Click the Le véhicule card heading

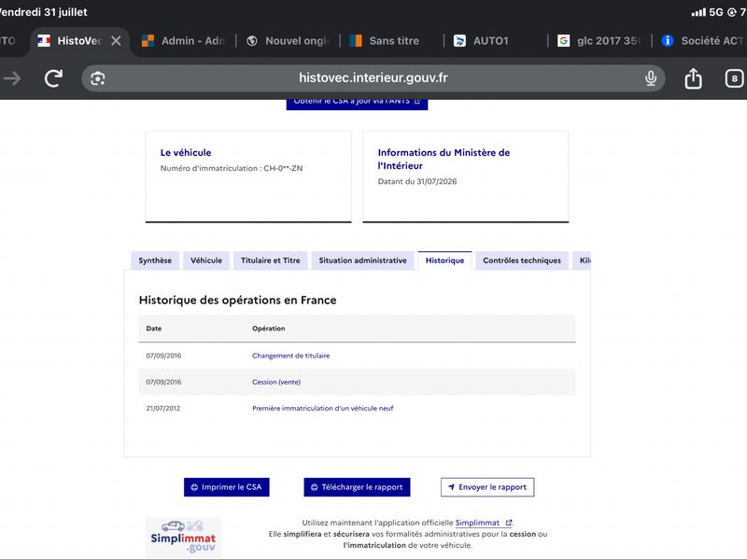click(186, 153)
